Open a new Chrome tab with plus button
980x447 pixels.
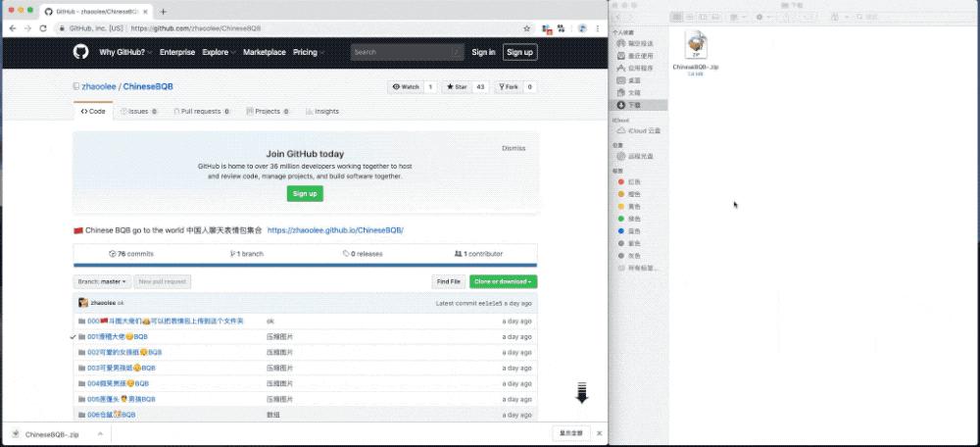click(163, 11)
